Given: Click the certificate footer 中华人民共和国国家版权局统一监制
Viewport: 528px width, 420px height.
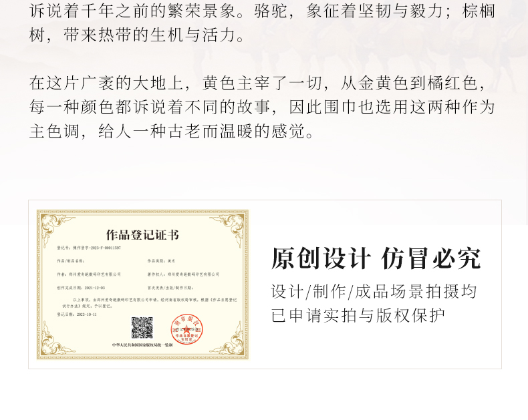Looking at the screenshot, I should tap(142, 345).
